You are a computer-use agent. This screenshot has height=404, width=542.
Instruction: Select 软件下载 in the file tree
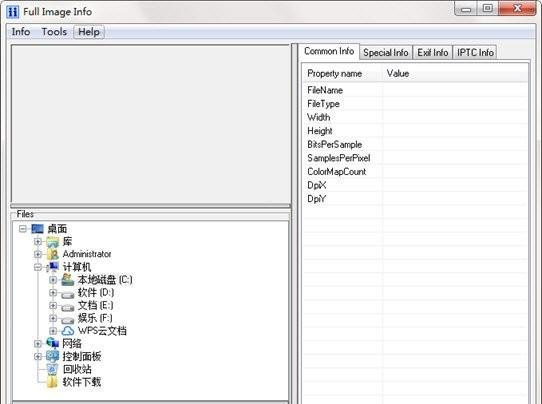[x=82, y=382]
